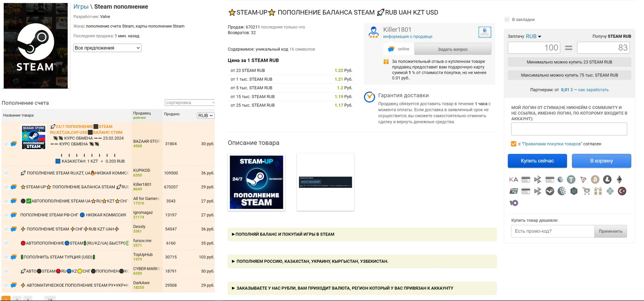Click the gift icon beside review bonus text
644x301 pixels.
386,62
